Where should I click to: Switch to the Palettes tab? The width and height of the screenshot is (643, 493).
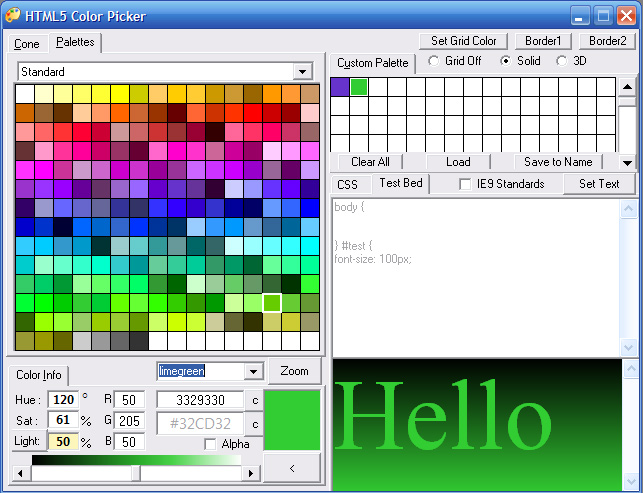[x=75, y=42]
